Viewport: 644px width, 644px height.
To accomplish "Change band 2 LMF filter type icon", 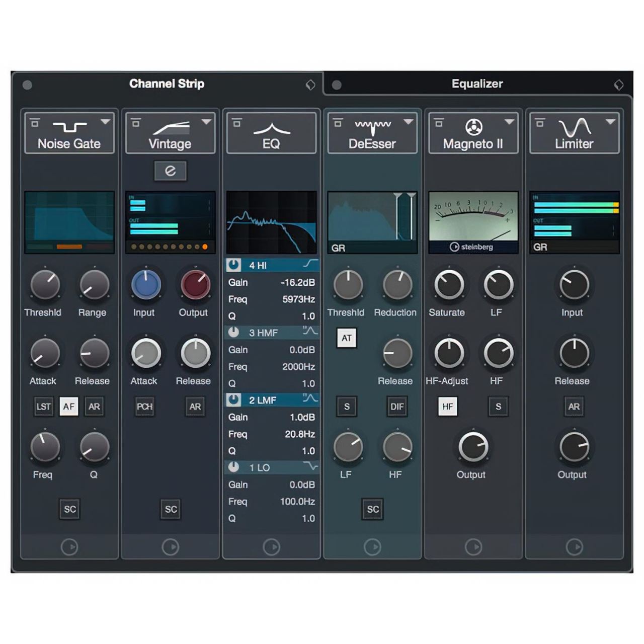I will pyautogui.click(x=310, y=398).
